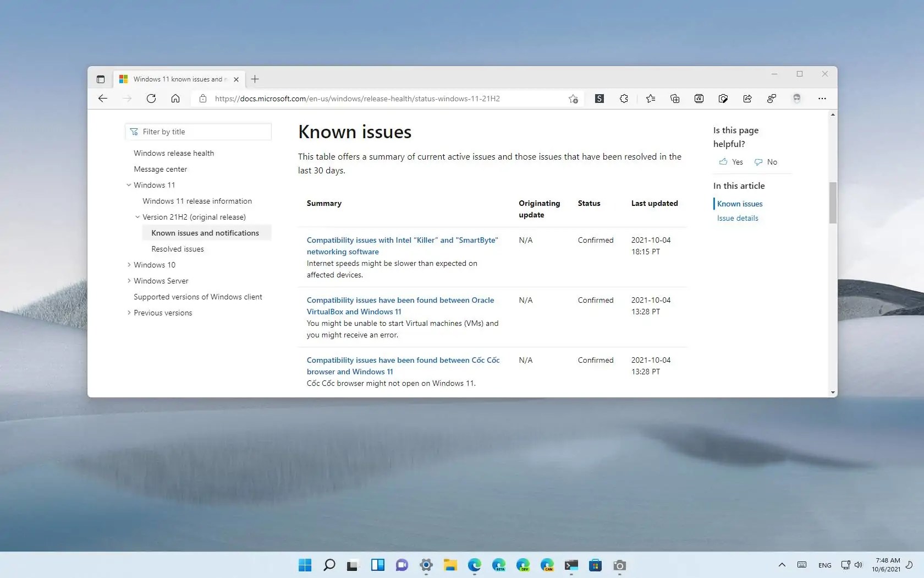
Task: Open the Oracle VirtualBox compatibility issue link
Action: (x=400, y=306)
